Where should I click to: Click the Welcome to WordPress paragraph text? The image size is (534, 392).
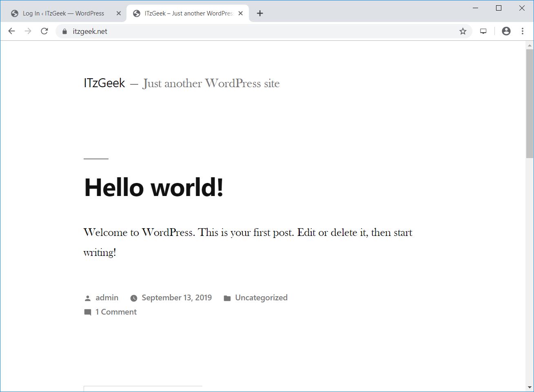point(248,242)
